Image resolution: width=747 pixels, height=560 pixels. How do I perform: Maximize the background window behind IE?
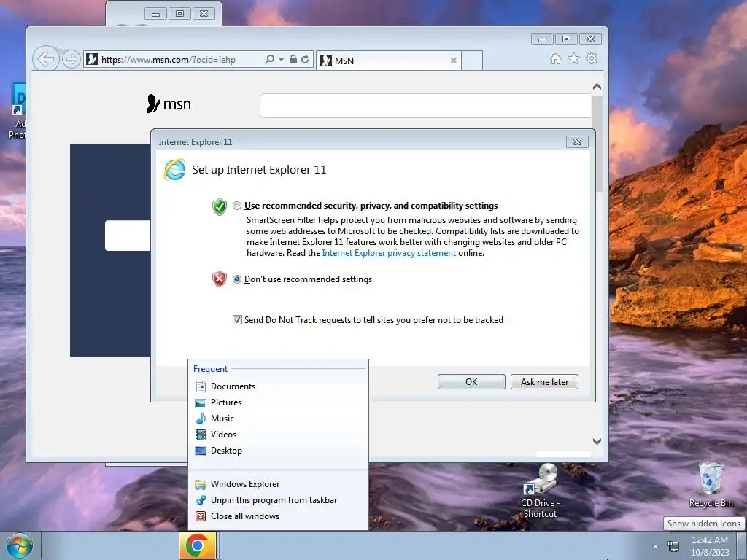point(179,14)
